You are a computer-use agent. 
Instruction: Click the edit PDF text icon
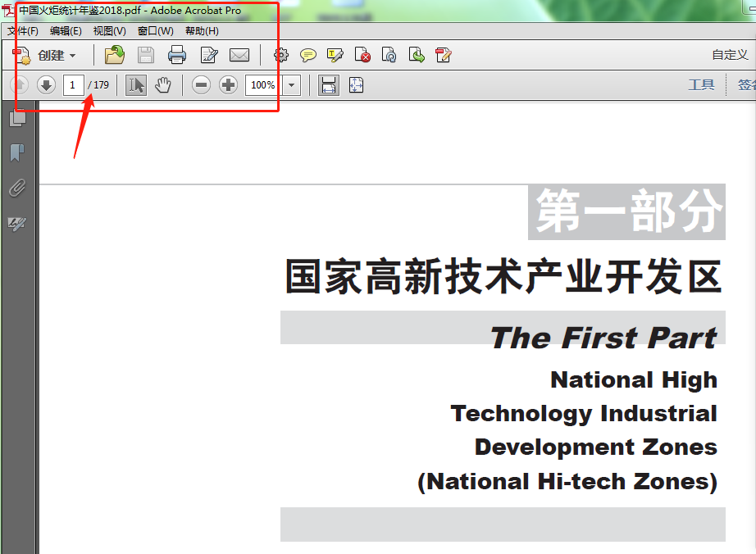[444, 54]
